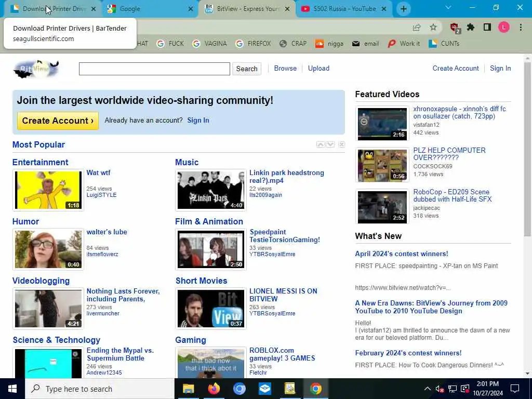Open the Browse link
Screen dimensions: 532x399
point(285,68)
